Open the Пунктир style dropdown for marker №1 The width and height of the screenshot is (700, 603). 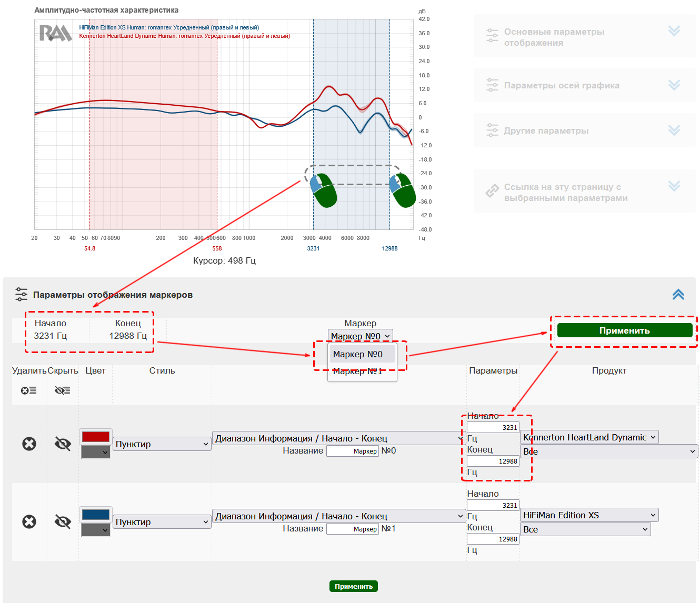click(x=162, y=522)
